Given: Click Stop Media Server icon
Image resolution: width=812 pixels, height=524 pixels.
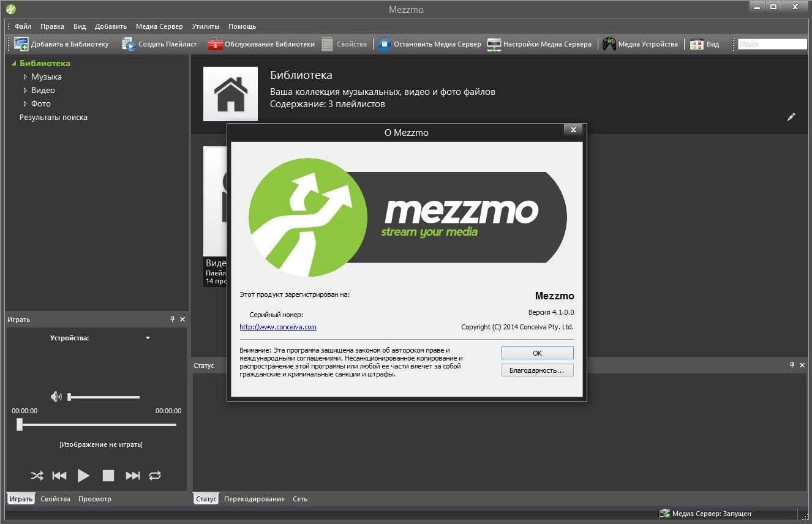Looking at the screenshot, I should point(384,44).
